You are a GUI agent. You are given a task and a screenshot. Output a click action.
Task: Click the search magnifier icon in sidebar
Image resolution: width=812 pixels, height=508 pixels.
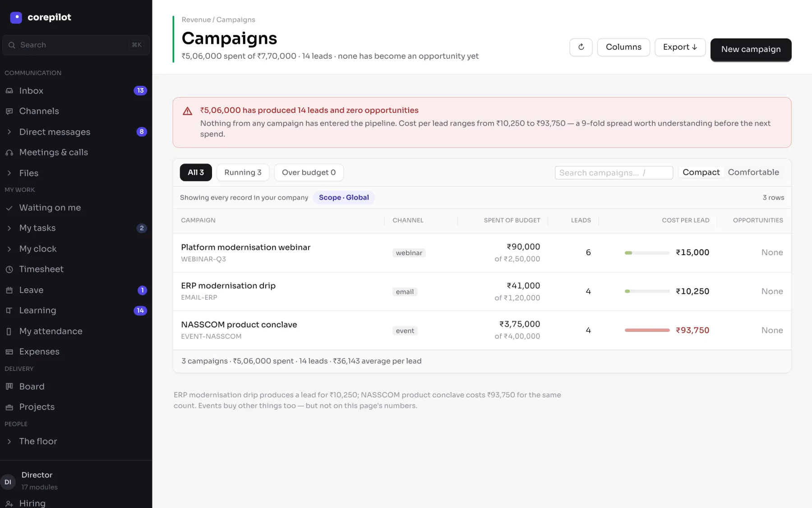pos(12,45)
